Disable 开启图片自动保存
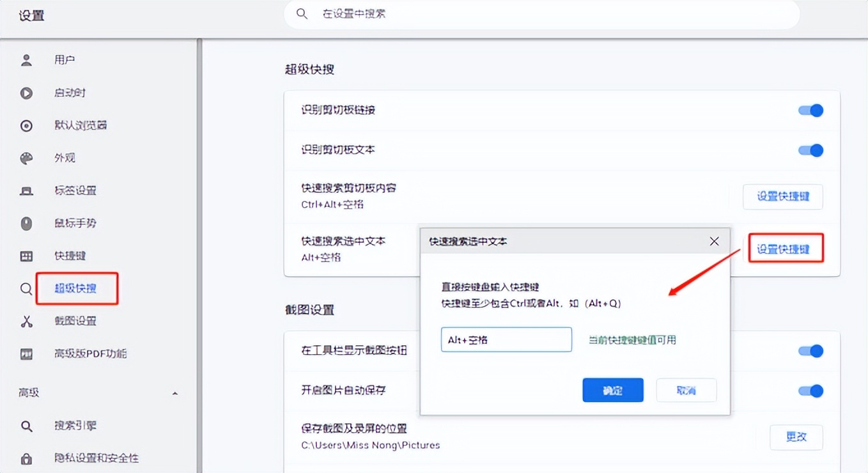The image size is (868, 473). (810, 391)
